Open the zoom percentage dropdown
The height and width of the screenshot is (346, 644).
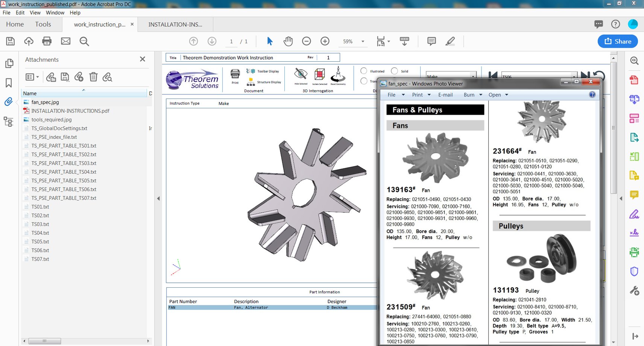pyautogui.click(x=362, y=42)
